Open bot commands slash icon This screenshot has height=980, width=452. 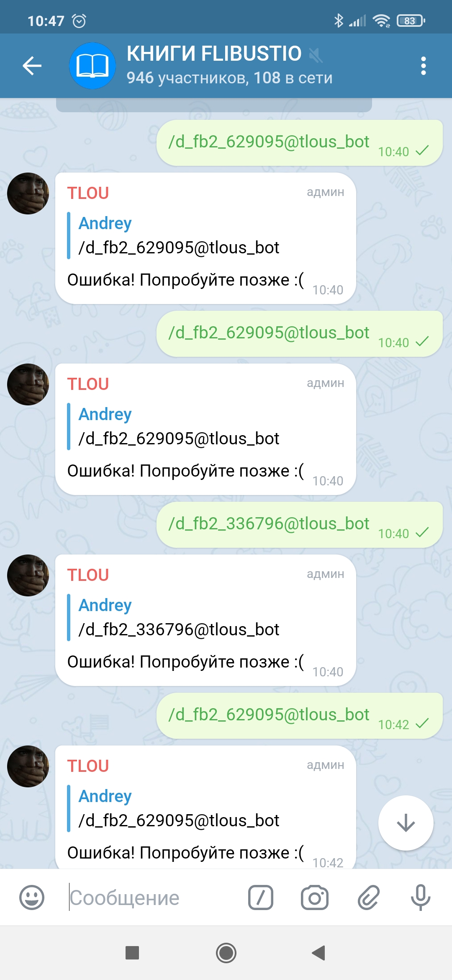tap(261, 897)
